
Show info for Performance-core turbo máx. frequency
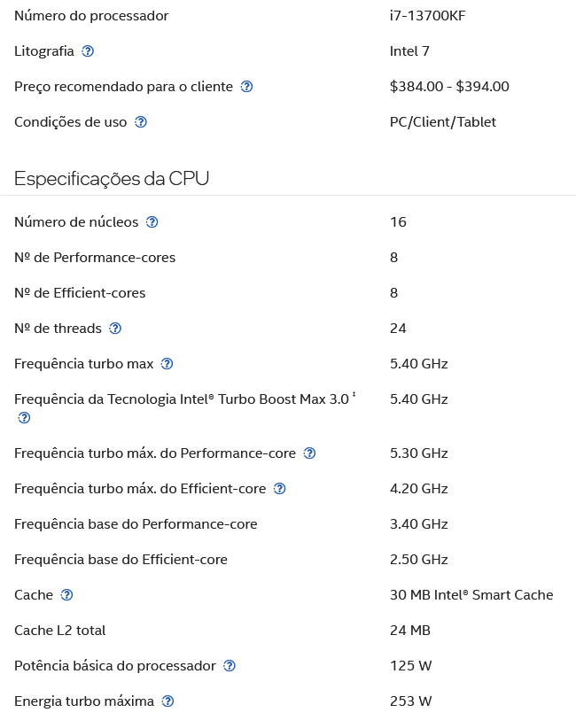(x=309, y=453)
